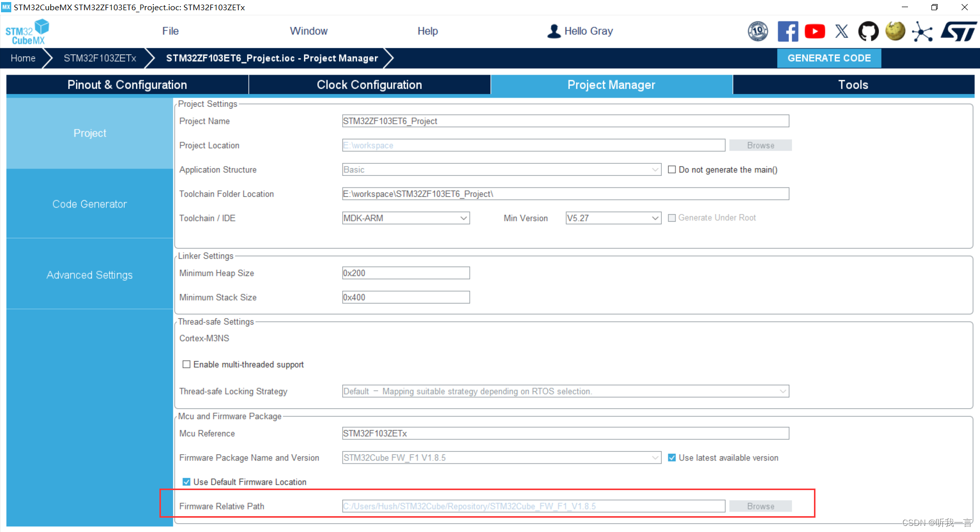Screen dimensions: 980x532
Task: Switch to the Tools tab
Action: (853, 85)
